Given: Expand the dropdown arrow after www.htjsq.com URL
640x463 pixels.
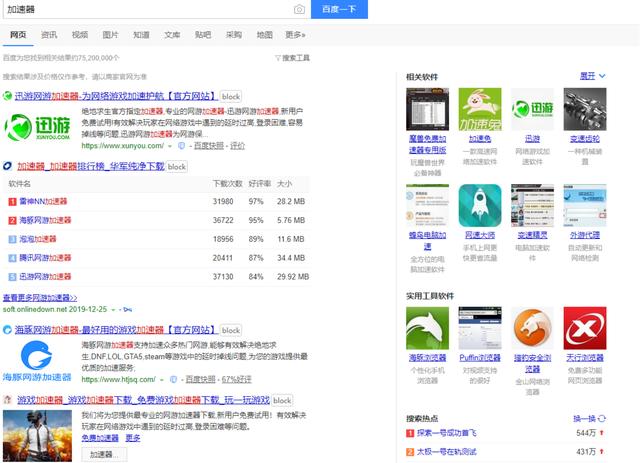Looking at the screenshot, I should coord(162,380).
